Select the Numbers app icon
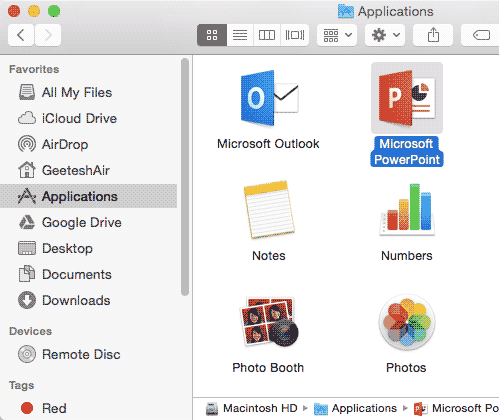 tap(407, 209)
